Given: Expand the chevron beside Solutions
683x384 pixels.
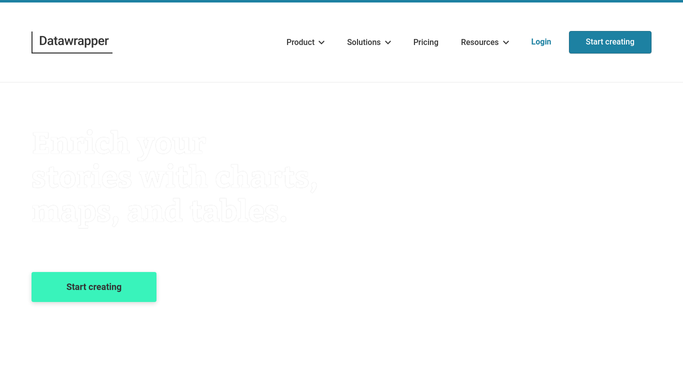Looking at the screenshot, I should [388, 43].
